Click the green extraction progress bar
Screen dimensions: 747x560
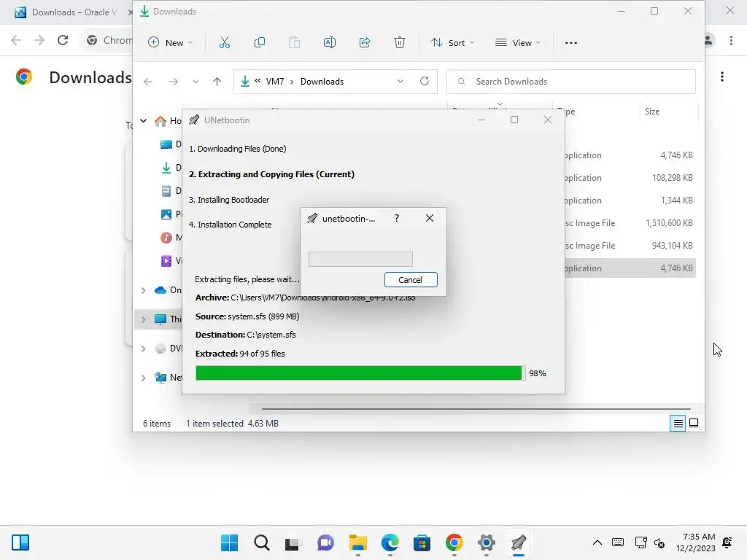click(x=360, y=373)
